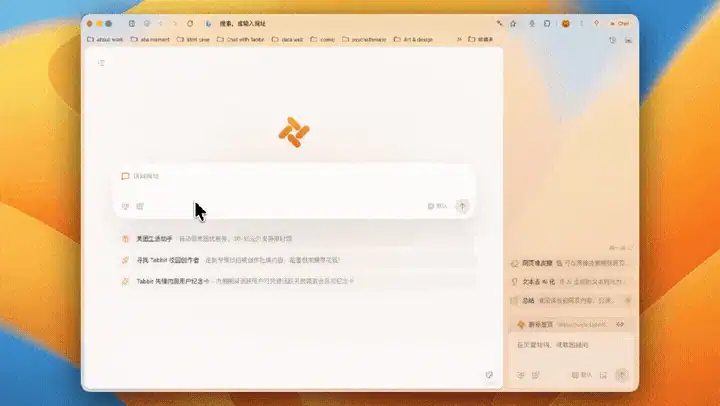
Task: Open the 'psyche/female' bookmark folder
Action: (x=365, y=39)
